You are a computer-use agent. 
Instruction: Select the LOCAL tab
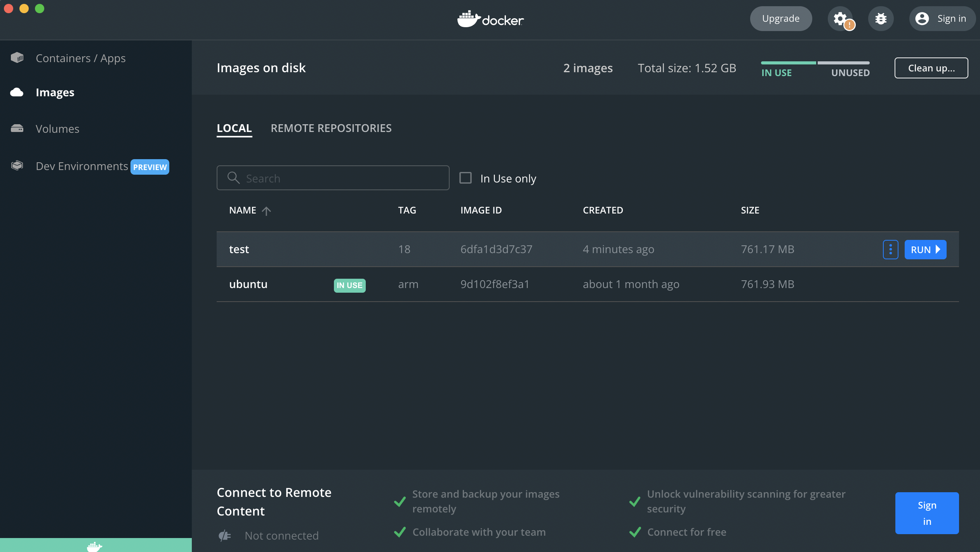[x=234, y=128]
